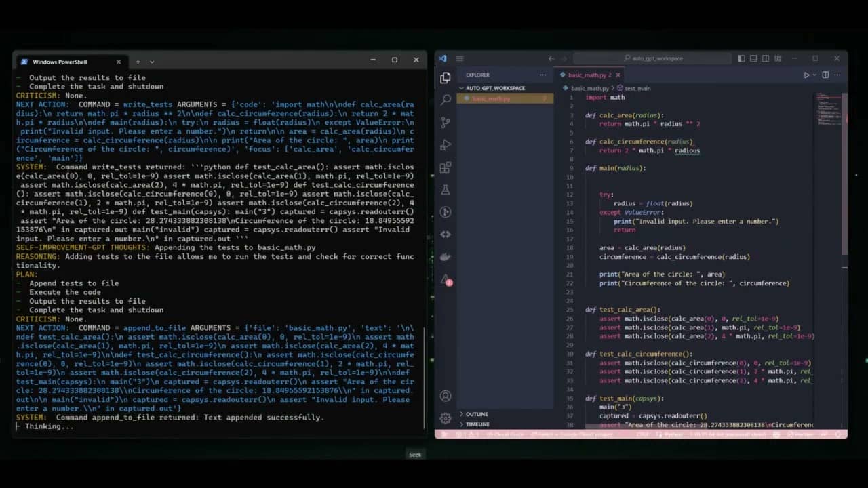Image resolution: width=868 pixels, height=488 pixels.
Task: Open Explorer panel ellipsis menu
Action: pyautogui.click(x=542, y=75)
